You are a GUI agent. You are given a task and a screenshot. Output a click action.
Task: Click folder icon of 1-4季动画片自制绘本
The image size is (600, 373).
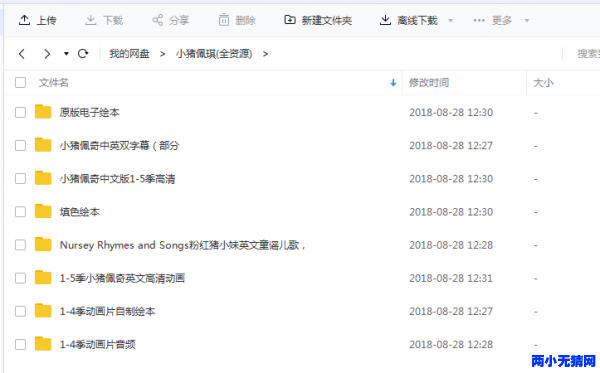(x=43, y=311)
